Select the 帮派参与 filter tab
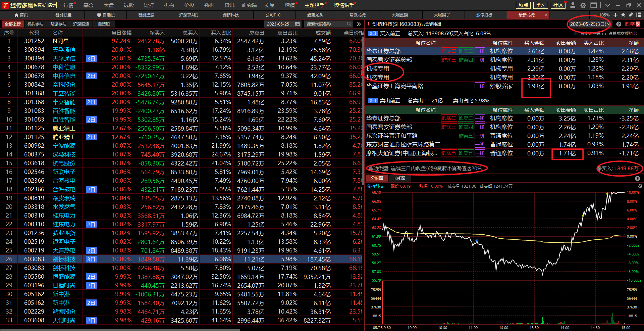The height and width of the screenshot is (331, 644). click(58, 24)
